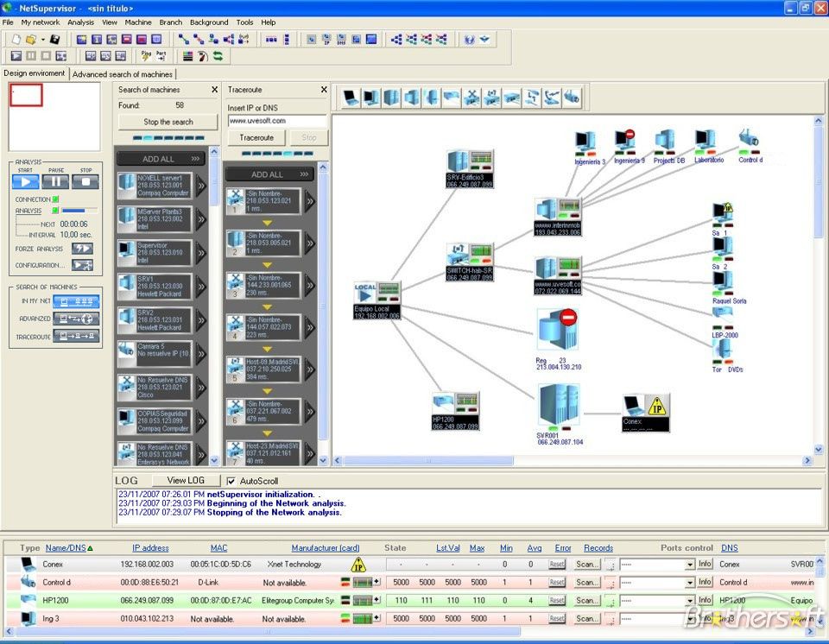Image resolution: width=829 pixels, height=644 pixels.
Task: Click the In My Net search icon
Action: (x=76, y=301)
